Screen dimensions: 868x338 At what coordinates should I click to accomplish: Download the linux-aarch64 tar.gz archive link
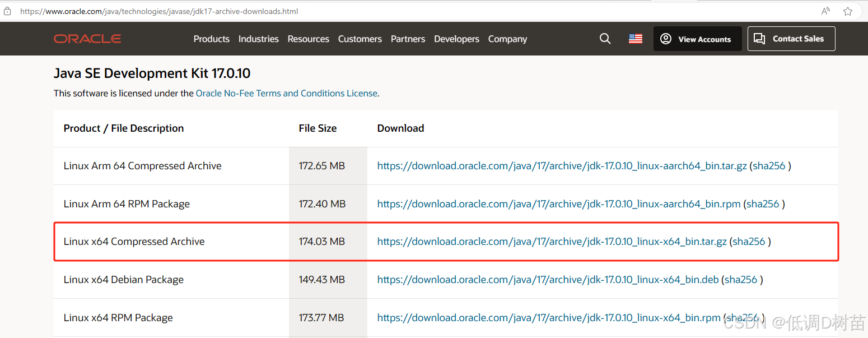562,166
